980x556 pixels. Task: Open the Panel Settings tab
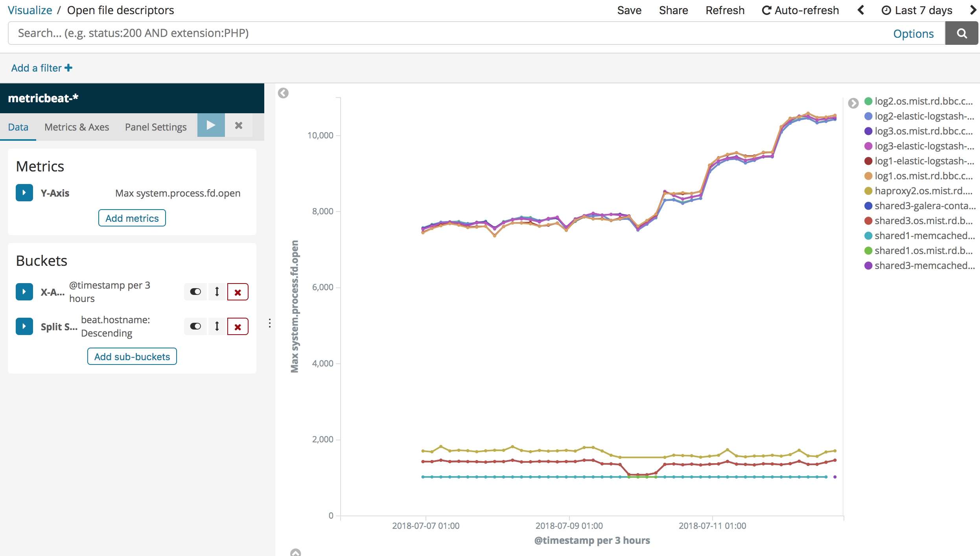(156, 127)
